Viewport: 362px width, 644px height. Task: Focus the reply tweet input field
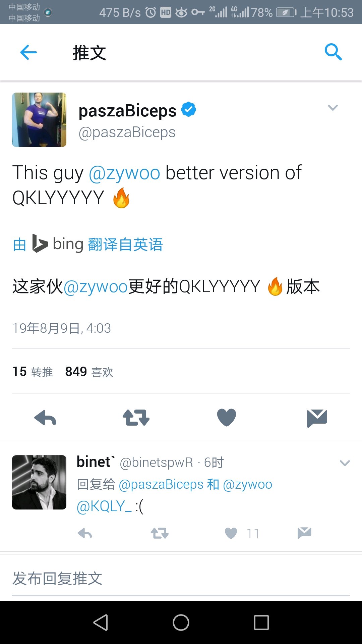[181, 579]
